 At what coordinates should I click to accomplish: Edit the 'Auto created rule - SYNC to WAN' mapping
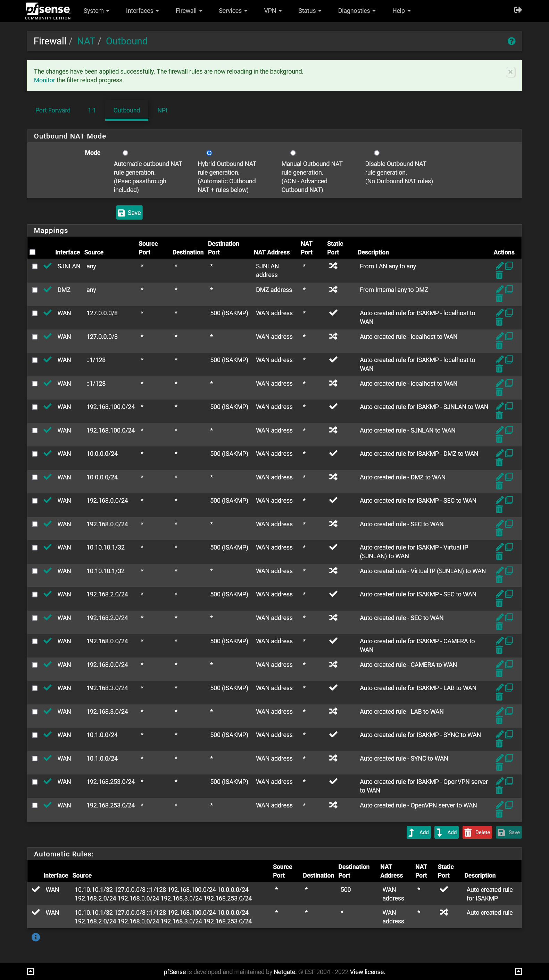tap(500, 758)
